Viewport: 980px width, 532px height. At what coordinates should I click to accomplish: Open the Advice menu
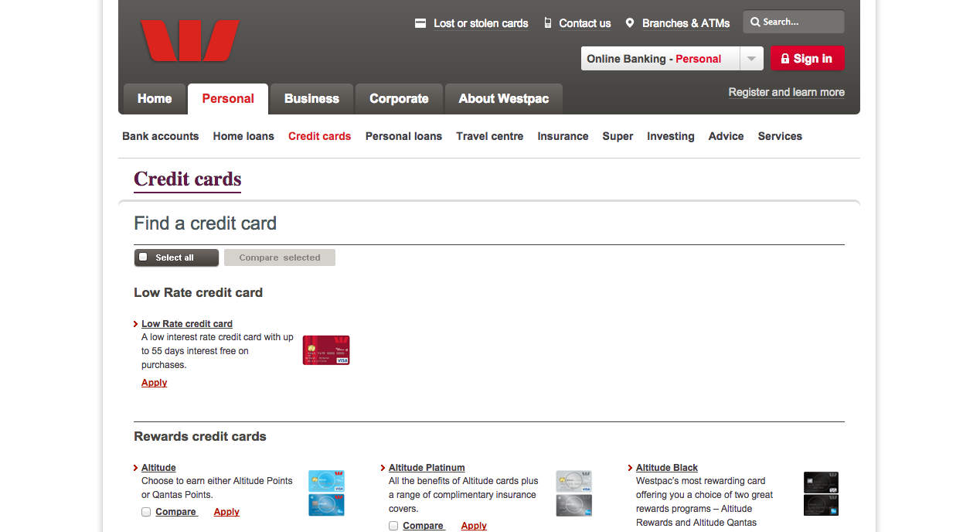tap(726, 136)
